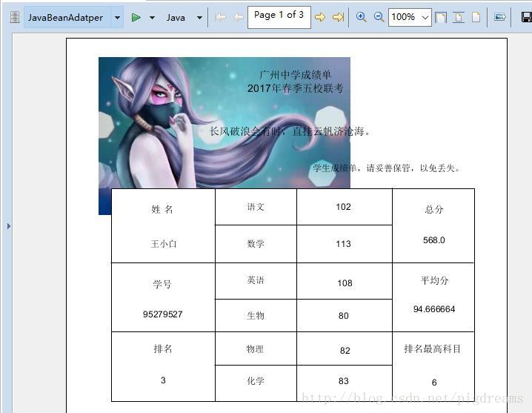The image size is (532, 413).
Task: Click the rank value 3
Action: tap(163, 380)
